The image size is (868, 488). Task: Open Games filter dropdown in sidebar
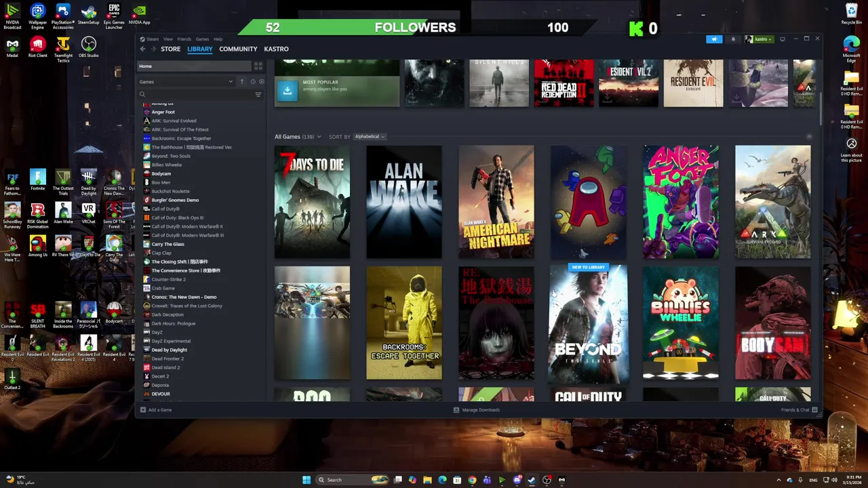pos(185,81)
